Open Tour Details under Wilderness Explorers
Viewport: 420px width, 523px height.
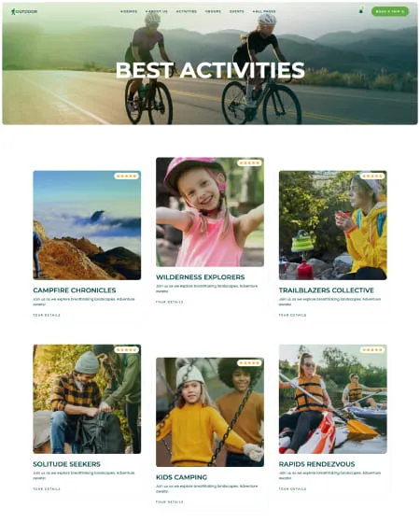coord(169,302)
